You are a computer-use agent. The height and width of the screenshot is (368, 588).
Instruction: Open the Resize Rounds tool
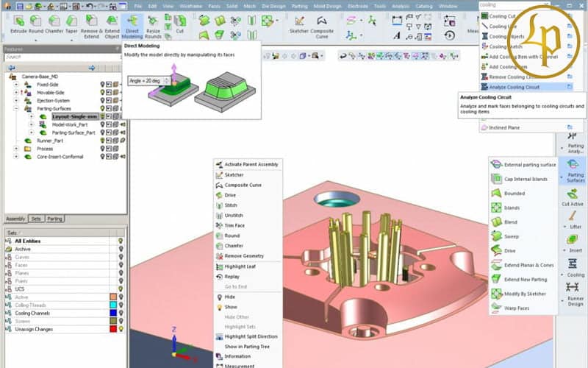pyautogui.click(x=153, y=26)
